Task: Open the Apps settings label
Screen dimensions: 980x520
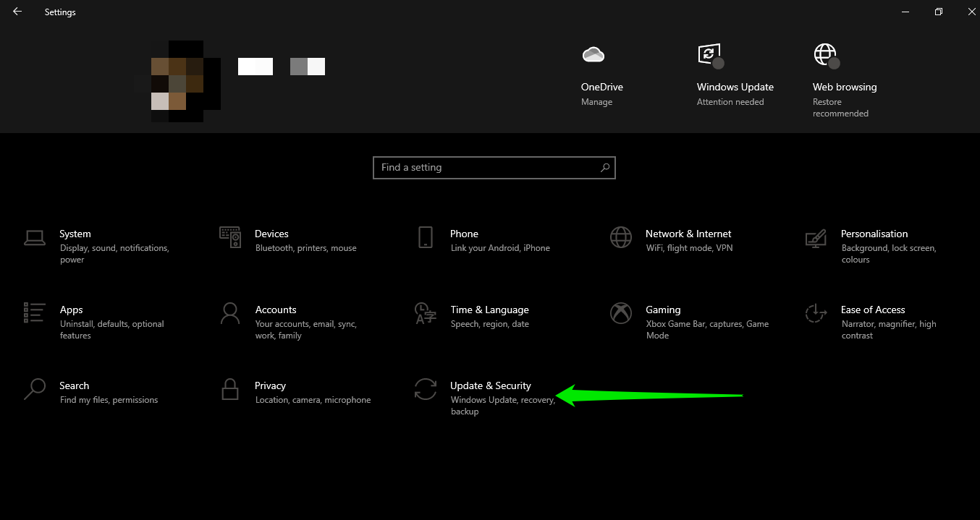Action: pos(72,310)
